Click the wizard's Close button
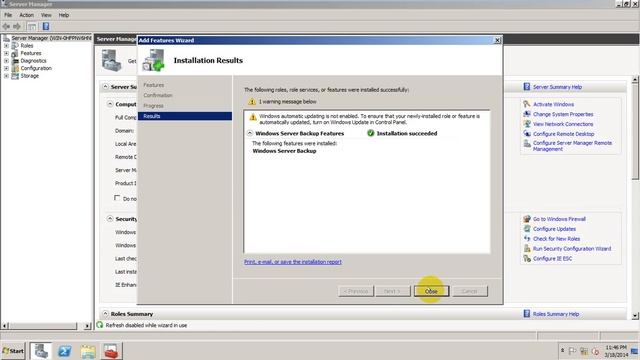The height and width of the screenshot is (360, 640). 431,291
